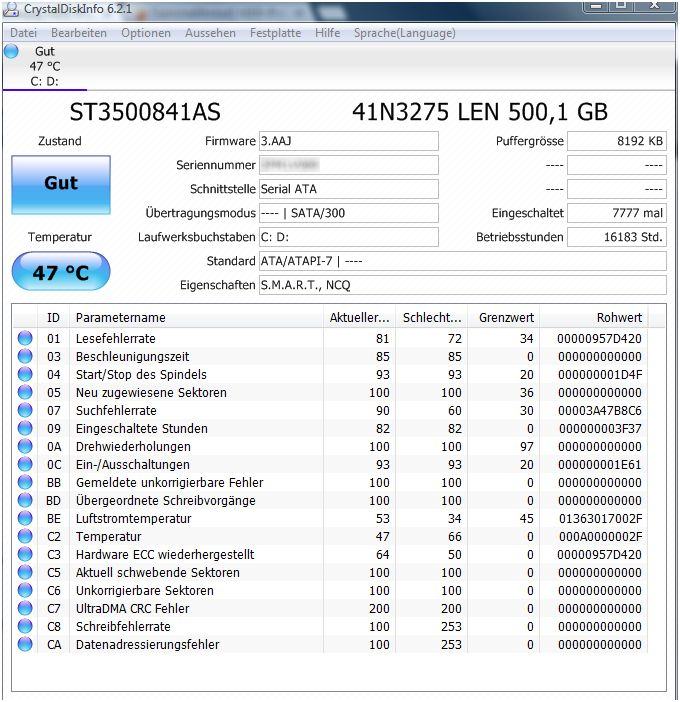
Task: Click the Eigenschaften field showing S.M.A.R.T., NCQ
Action: pos(463,285)
